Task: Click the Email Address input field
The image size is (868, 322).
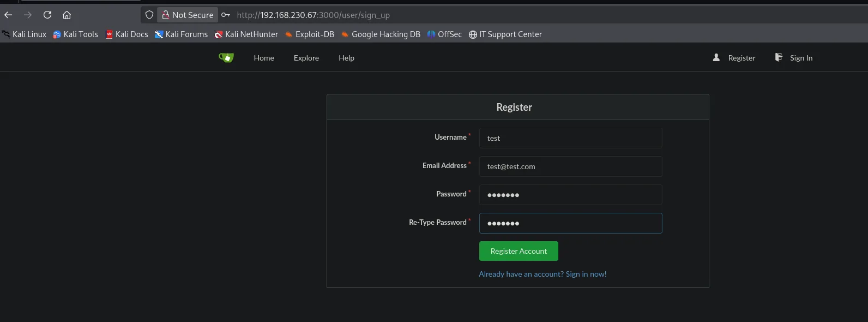Action: [x=570, y=166]
